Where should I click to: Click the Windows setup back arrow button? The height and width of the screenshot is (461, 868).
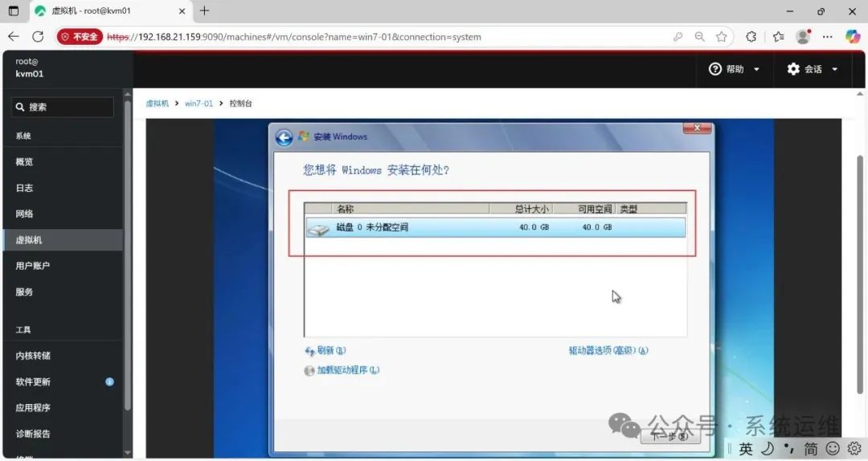coord(284,137)
